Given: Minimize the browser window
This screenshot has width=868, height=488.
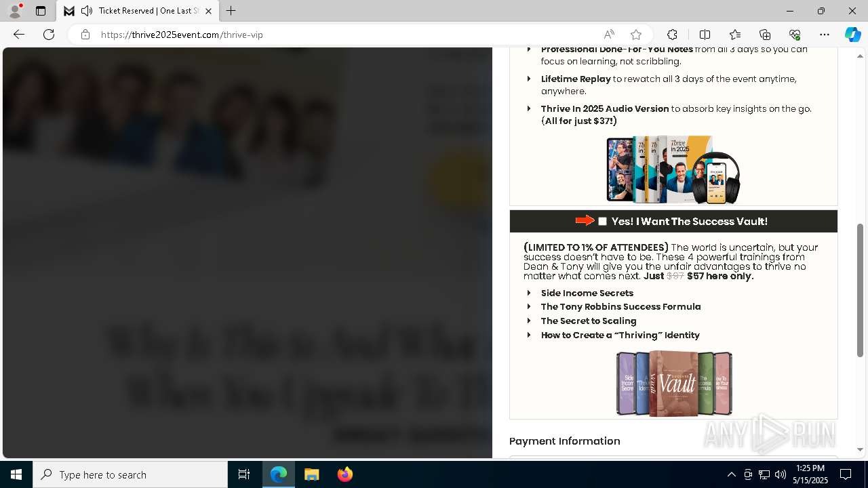Looking at the screenshot, I should (x=790, y=11).
